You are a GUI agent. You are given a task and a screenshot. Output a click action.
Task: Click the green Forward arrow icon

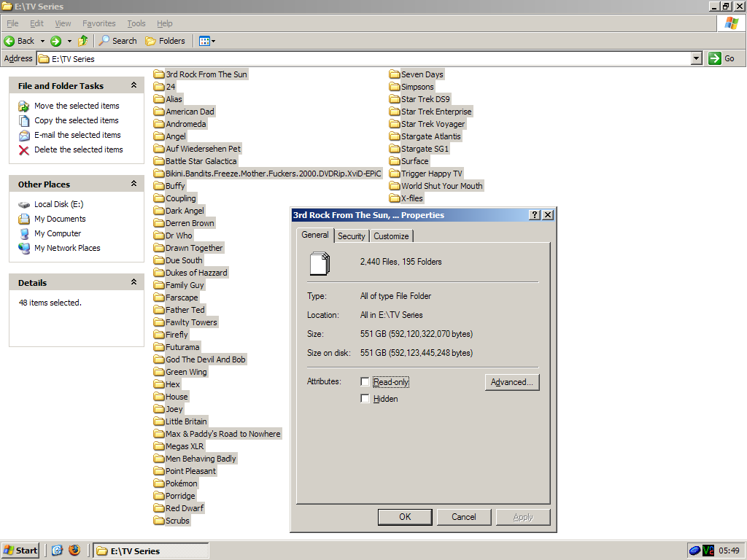coord(55,41)
